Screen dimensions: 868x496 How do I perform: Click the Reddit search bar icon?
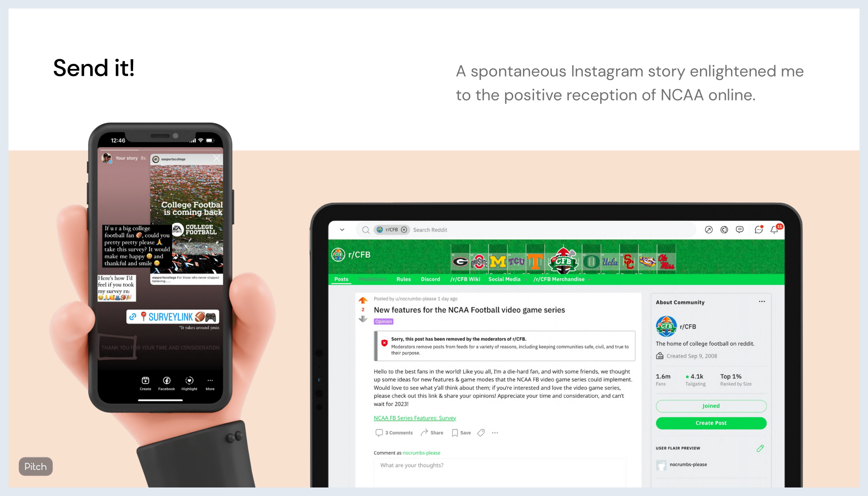[365, 230]
